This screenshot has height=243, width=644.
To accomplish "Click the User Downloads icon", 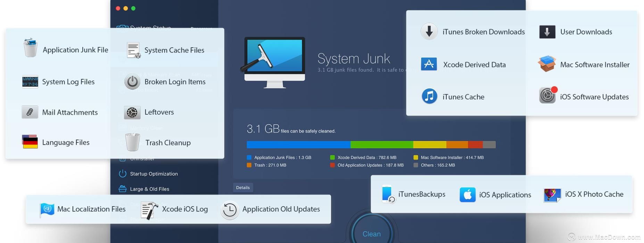I will tap(547, 32).
